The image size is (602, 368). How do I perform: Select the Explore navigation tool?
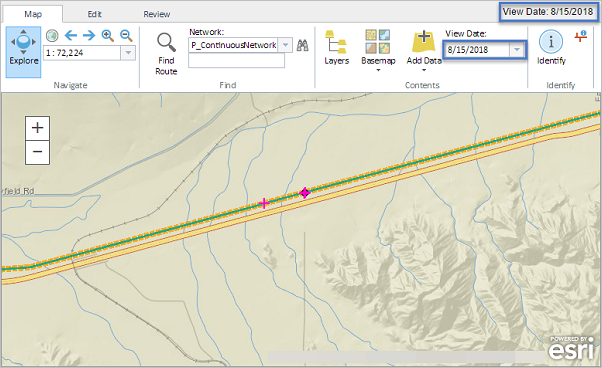pyautogui.click(x=23, y=51)
